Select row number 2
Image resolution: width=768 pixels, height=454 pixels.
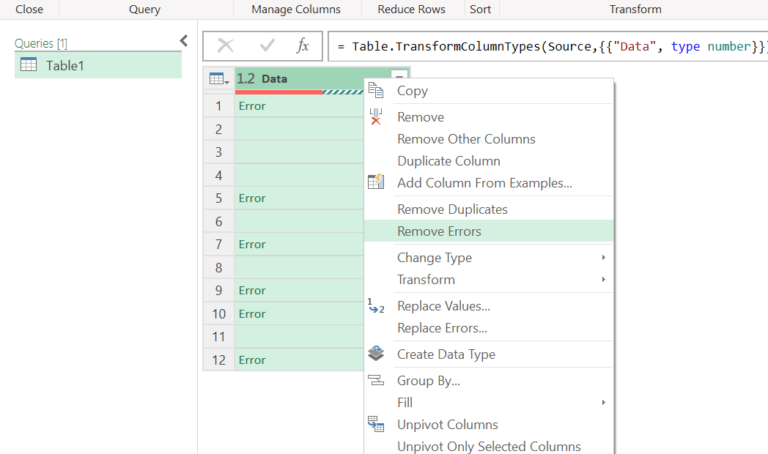click(x=218, y=129)
